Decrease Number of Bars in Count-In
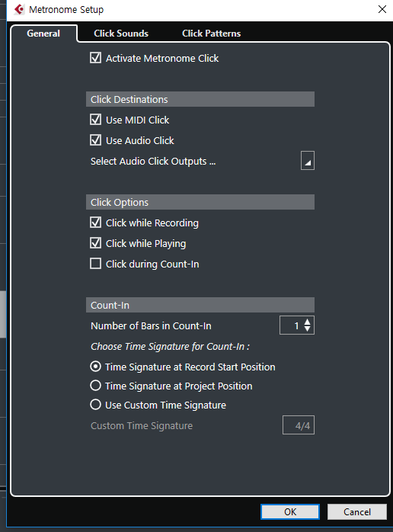Viewport: 393px width, 532px height. click(x=307, y=328)
